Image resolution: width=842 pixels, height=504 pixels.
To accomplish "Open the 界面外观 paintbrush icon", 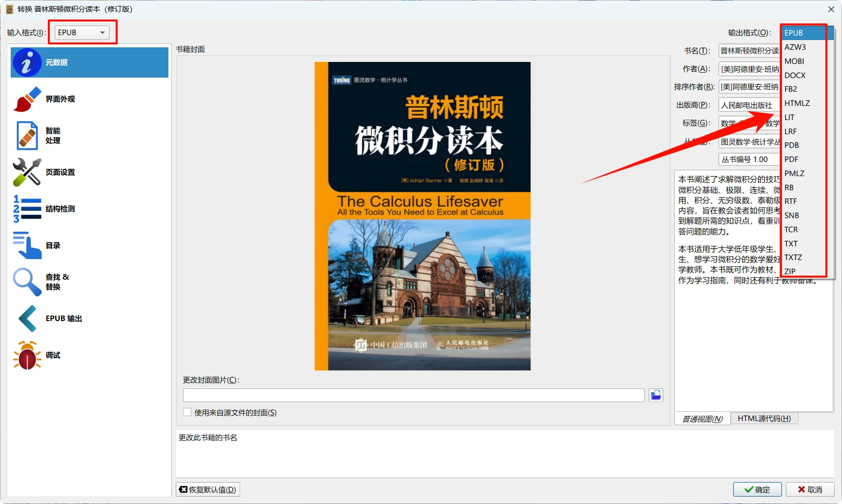I will pos(27,99).
